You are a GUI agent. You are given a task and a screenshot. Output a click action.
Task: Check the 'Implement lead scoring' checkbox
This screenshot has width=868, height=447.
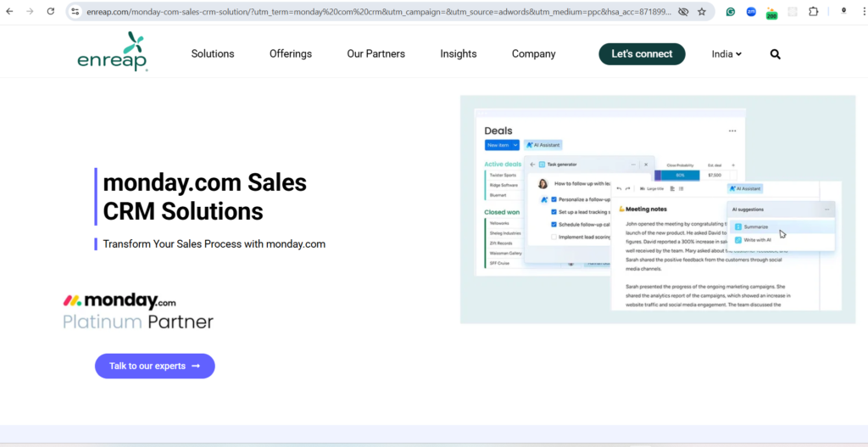(554, 237)
